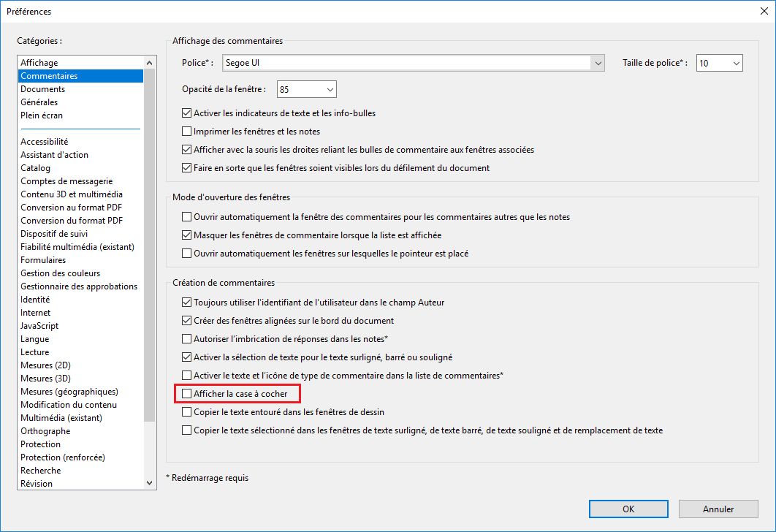Select the Formulaires category
The image size is (776, 532).
click(80, 260)
